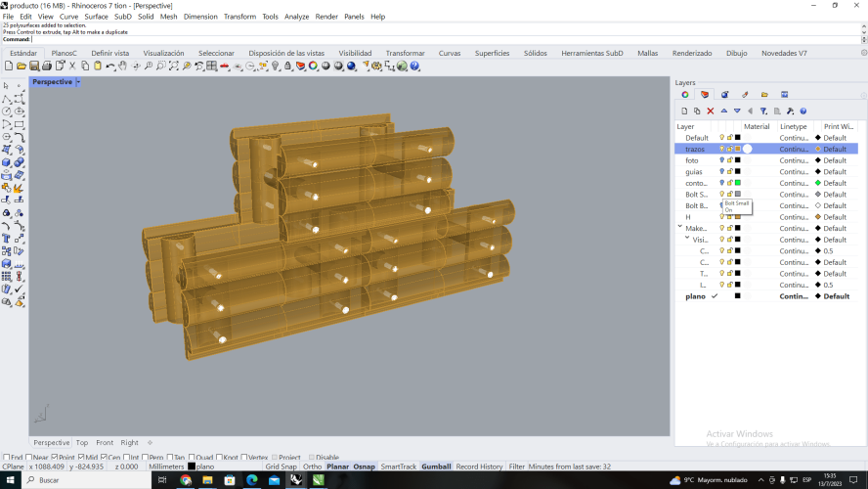Collapse the Visi sublayer tree node

click(687, 240)
